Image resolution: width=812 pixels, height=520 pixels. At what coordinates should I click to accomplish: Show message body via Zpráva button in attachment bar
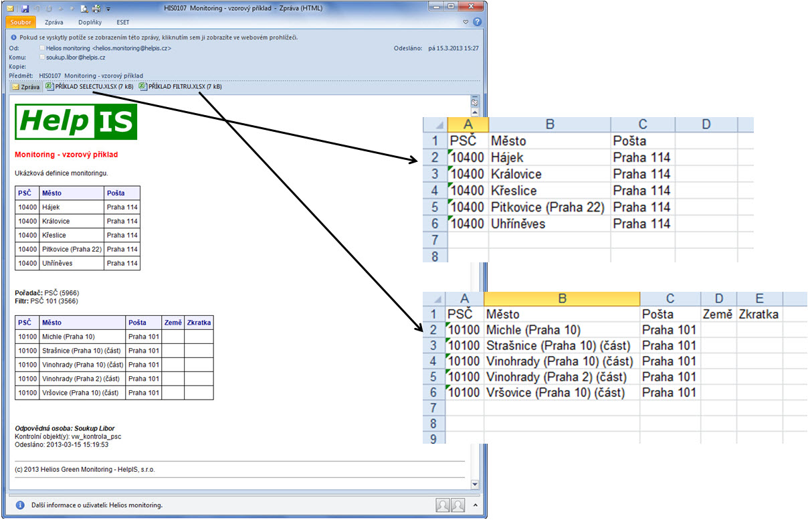pos(25,87)
